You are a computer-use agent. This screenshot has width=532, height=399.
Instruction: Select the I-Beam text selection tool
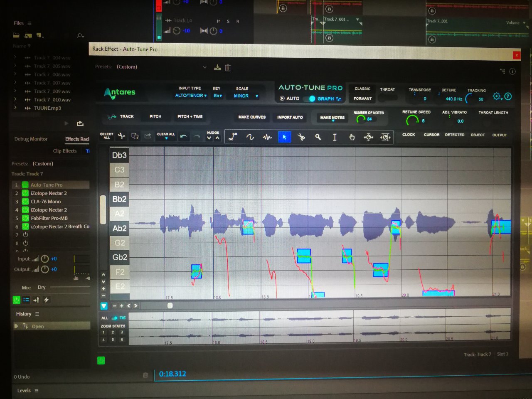click(x=335, y=137)
